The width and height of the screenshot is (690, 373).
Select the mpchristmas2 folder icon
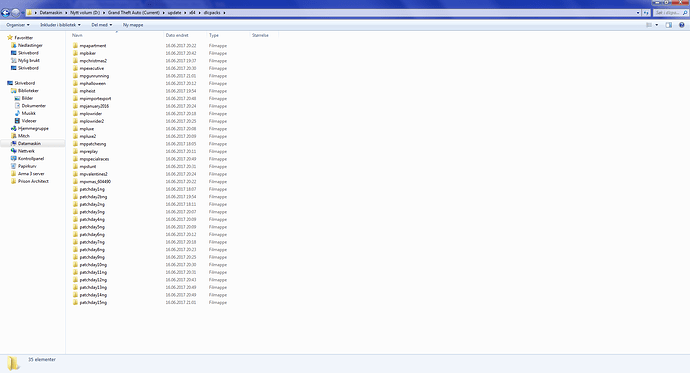tap(75, 61)
